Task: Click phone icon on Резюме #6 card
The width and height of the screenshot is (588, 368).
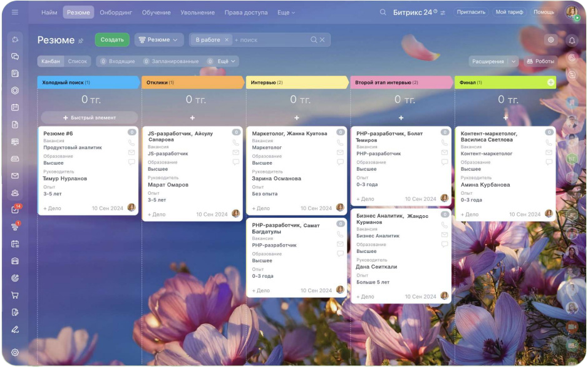Action: (132, 143)
